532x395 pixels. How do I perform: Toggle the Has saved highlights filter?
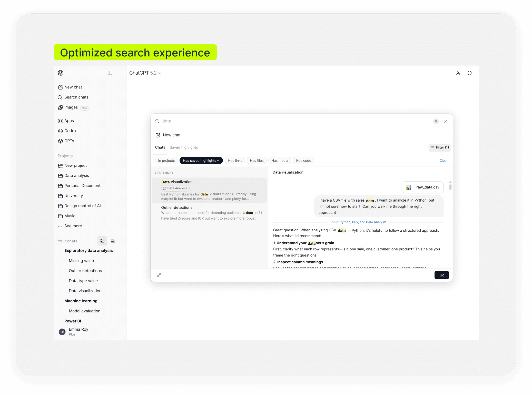click(x=201, y=161)
